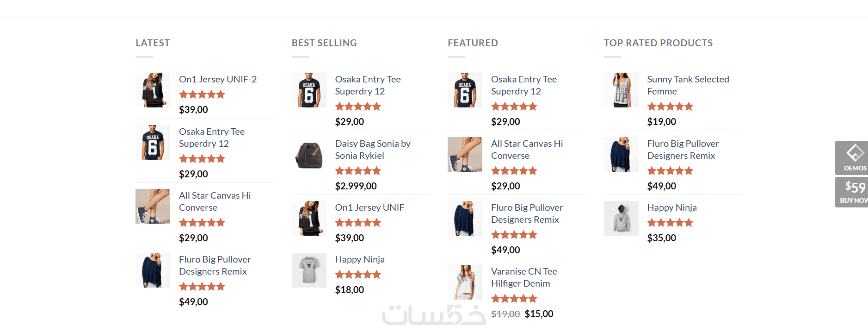Click All Star Canvas Hi image under Featured
Screen dimensions: 868x332
pos(465,154)
